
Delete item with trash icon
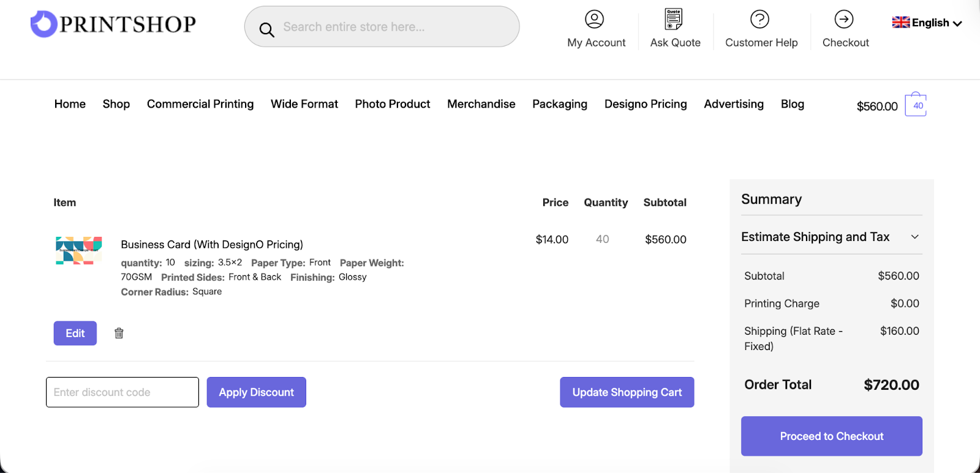point(119,333)
